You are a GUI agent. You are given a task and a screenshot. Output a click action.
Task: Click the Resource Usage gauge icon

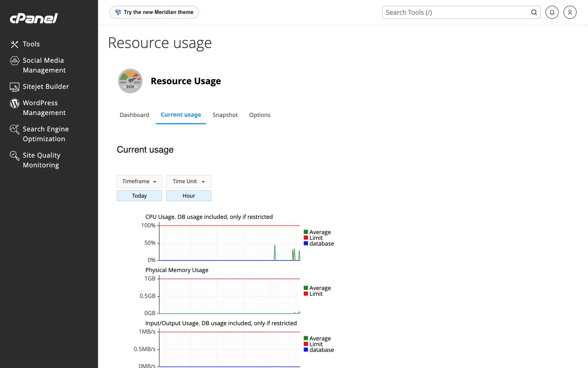click(130, 81)
